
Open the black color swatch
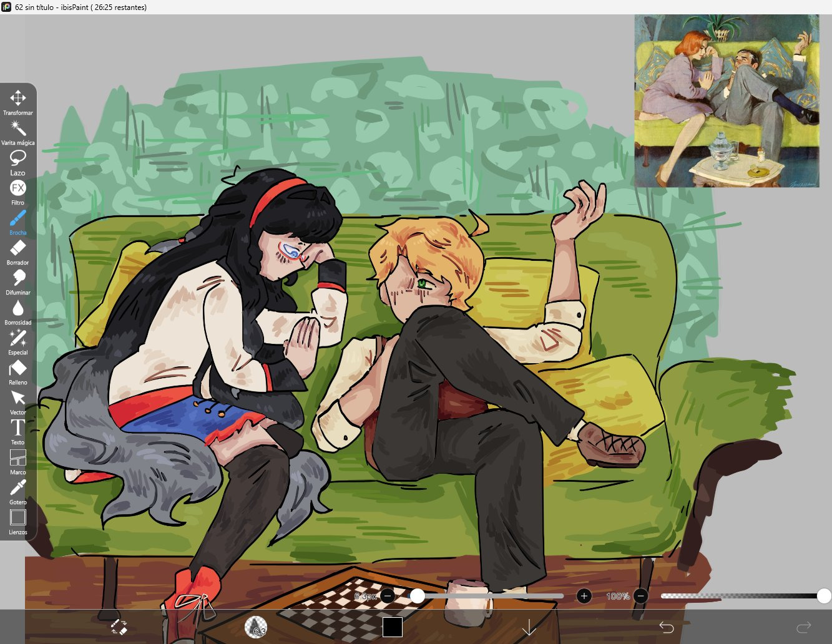393,627
